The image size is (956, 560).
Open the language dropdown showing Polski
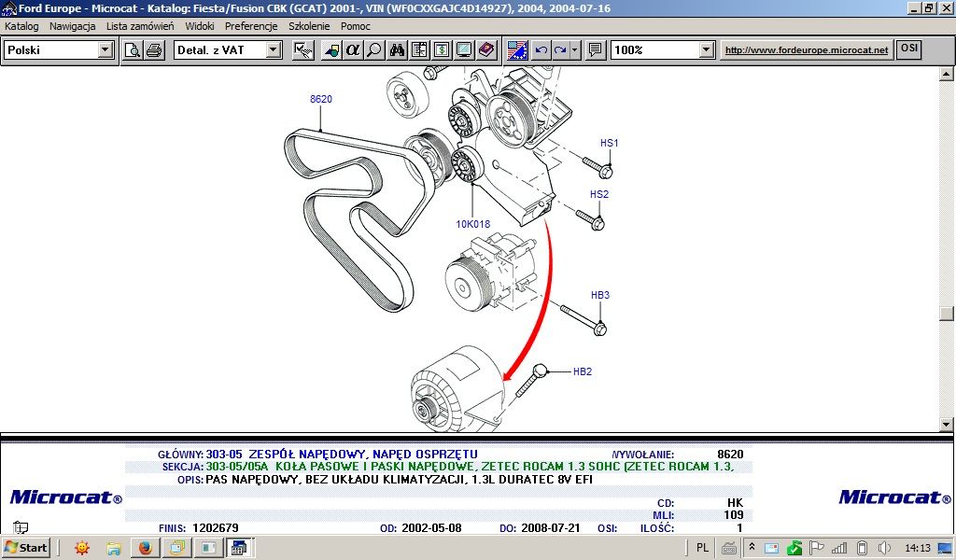(105, 50)
